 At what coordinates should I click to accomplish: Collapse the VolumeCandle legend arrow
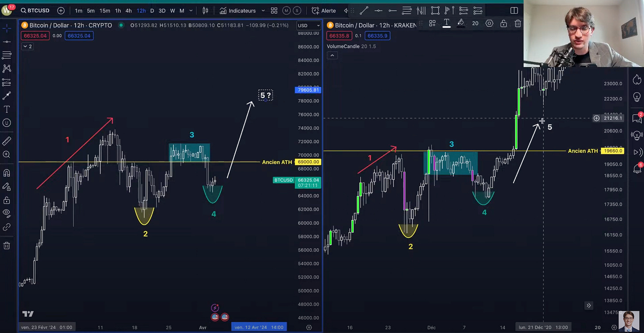(332, 55)
